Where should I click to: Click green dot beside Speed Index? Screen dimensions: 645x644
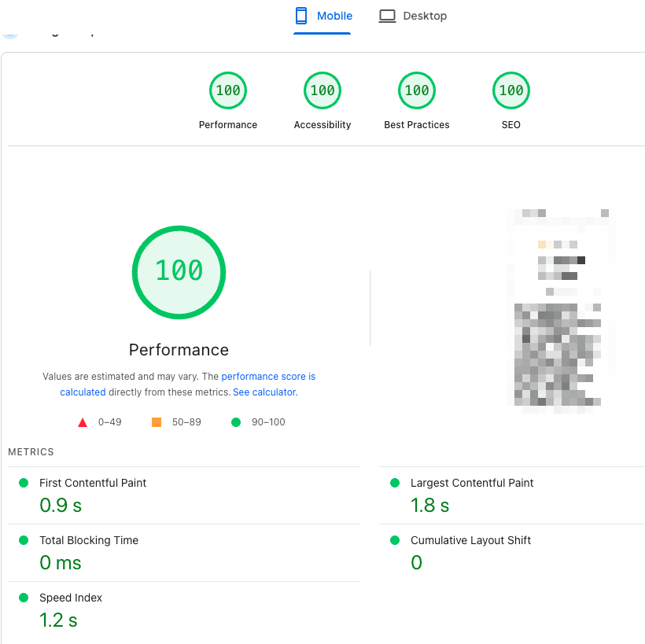pyautogui.click(x=24, y=598)
